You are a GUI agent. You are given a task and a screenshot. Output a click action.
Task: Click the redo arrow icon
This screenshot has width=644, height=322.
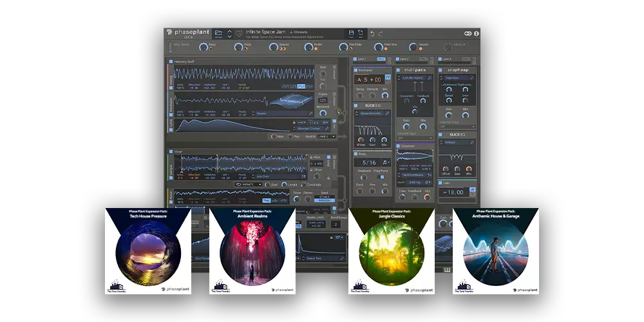381,33
